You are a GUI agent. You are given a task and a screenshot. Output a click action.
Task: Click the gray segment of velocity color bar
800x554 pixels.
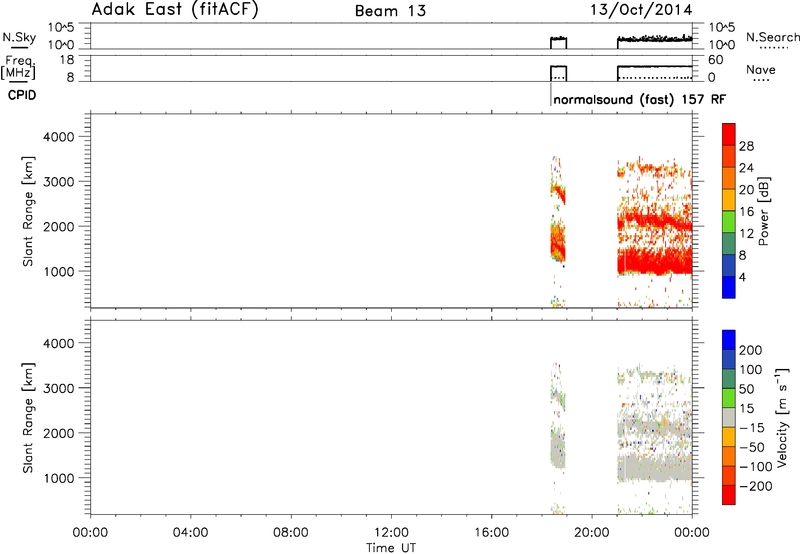pos(729,418)
